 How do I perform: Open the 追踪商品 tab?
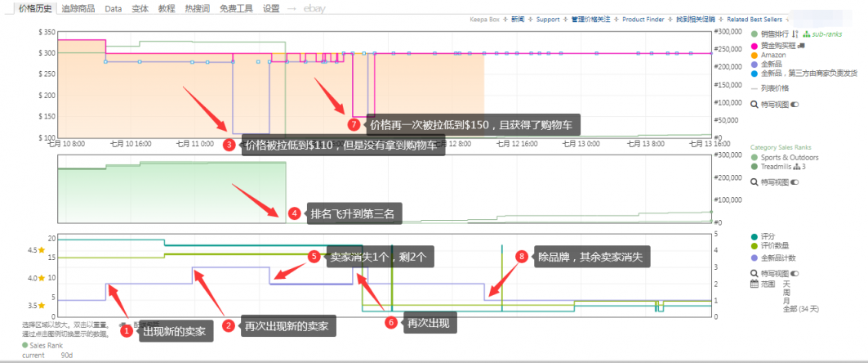(78, 8)
